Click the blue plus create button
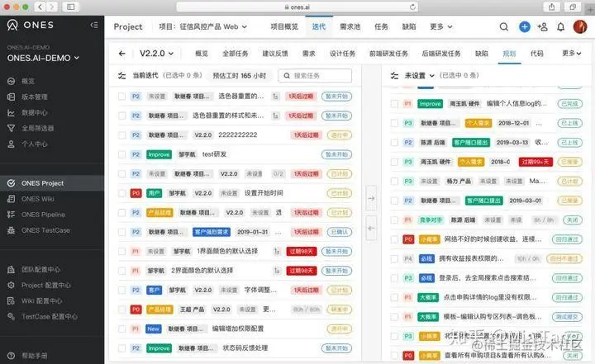The image size is (595, 364). [x=525, y=27]
